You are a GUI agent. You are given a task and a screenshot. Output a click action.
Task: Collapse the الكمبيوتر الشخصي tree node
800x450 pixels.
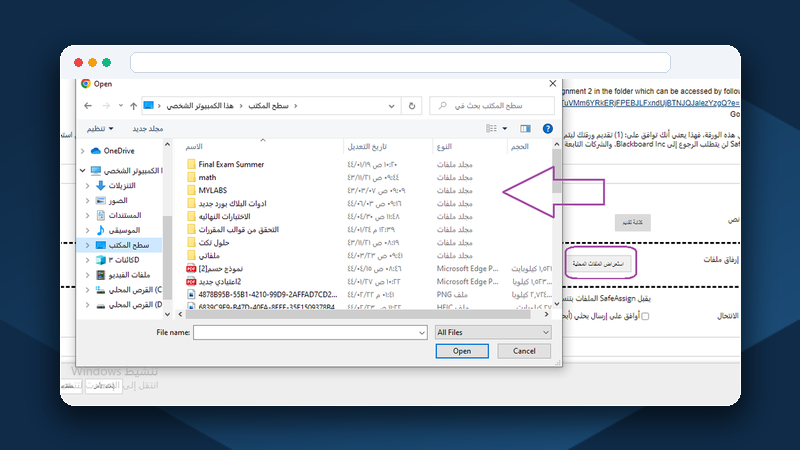point(83,170)
